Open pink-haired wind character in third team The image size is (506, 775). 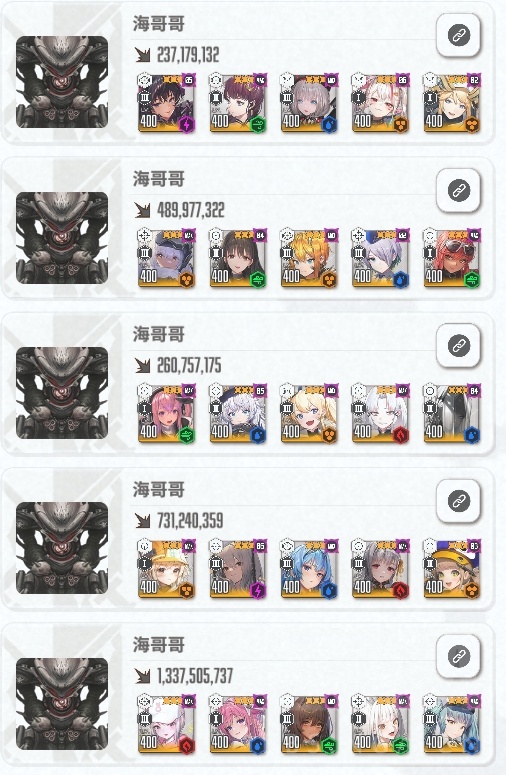pos(167,414)
